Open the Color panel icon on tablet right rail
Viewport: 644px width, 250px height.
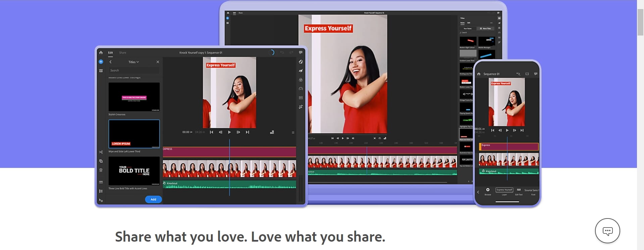pyautogui.click(x=301, y=80)
